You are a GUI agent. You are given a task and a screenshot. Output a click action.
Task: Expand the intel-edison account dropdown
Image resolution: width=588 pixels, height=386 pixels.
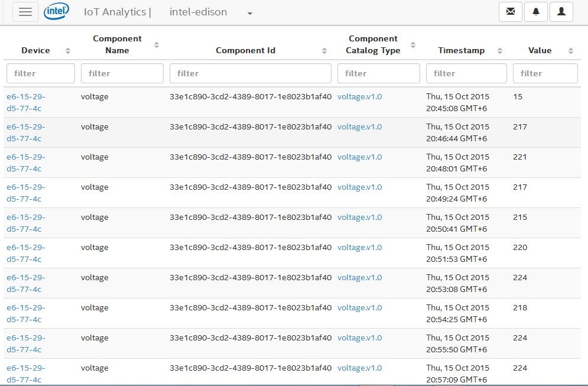point(250,14)
